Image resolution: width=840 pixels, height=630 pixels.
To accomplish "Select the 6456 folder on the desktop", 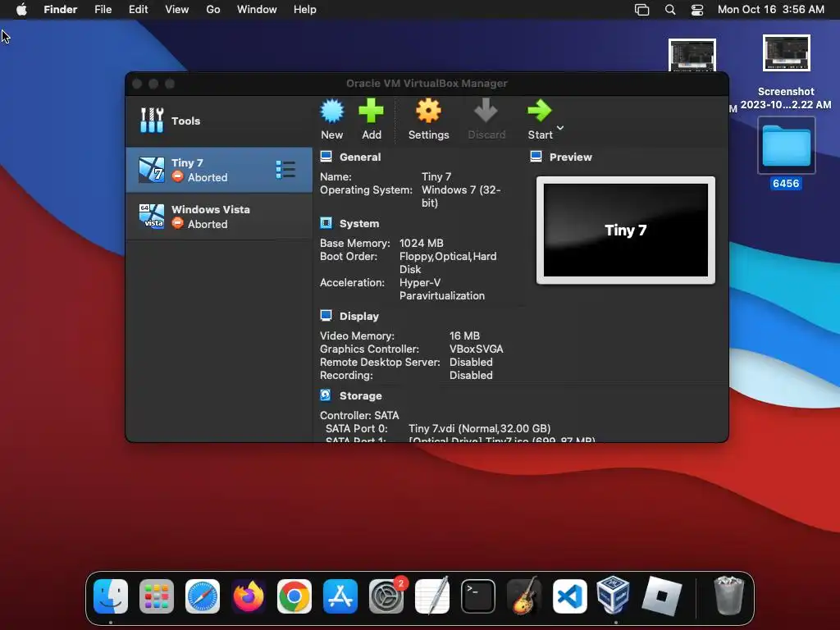I will pyautogui.click(x=786, y=153).
